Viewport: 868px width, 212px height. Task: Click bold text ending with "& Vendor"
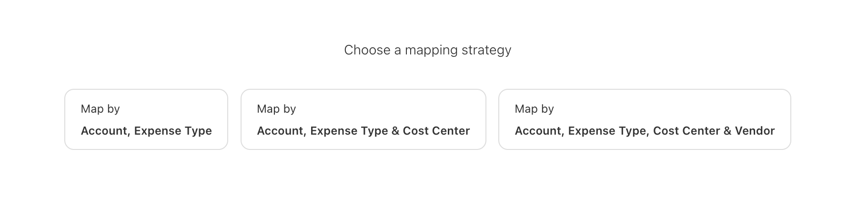pos(644,131)
